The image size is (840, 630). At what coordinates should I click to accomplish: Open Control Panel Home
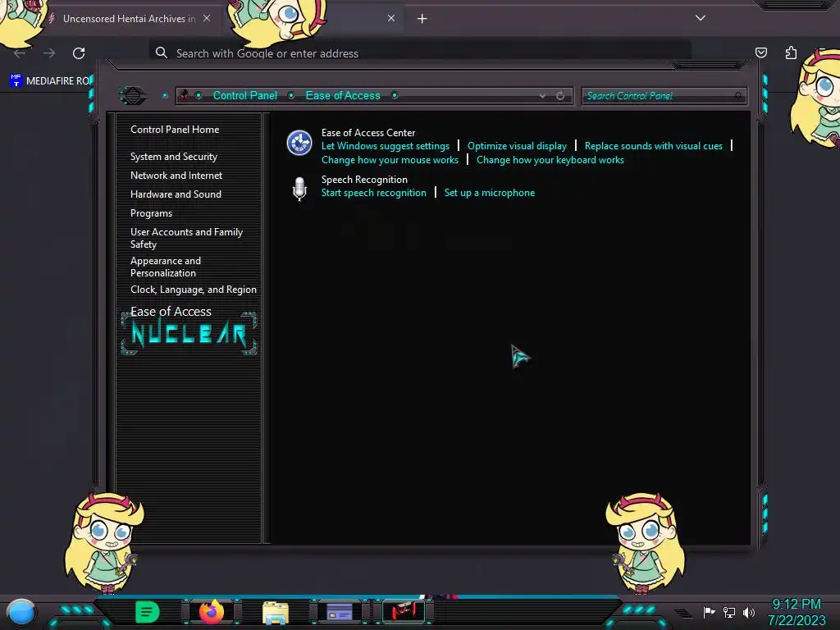point(175,129)
